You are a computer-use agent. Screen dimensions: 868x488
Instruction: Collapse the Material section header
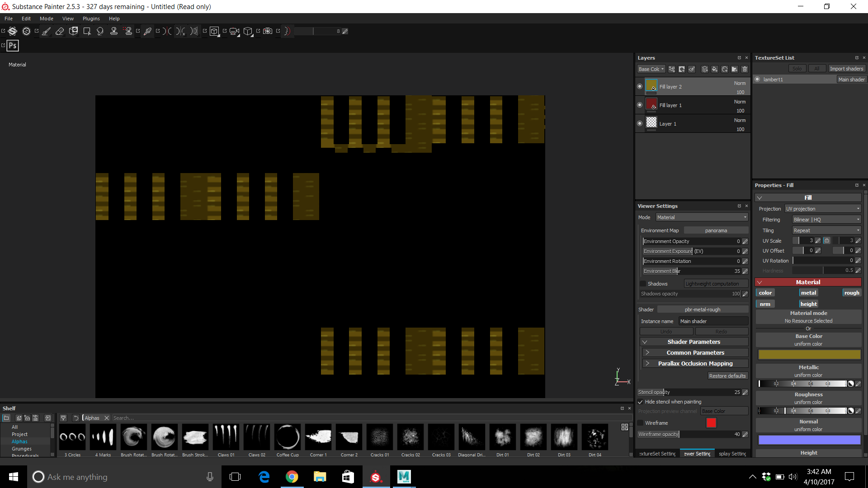coord(808,282)
